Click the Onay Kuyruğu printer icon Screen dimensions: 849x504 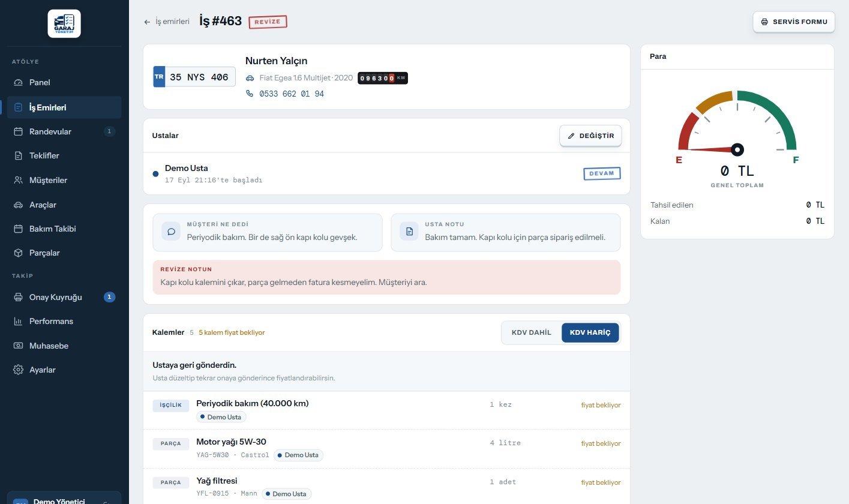(x=18, y=297)
